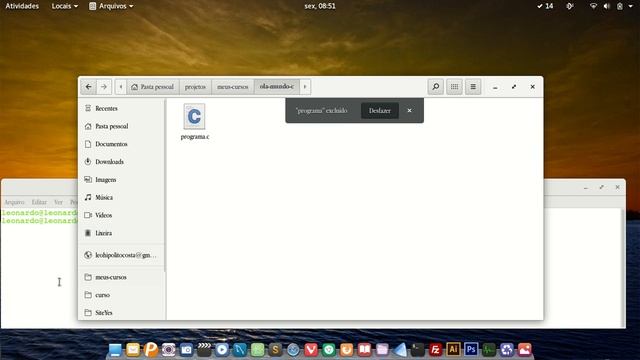Click Atividades in top bar
Screen dimensions: 640x360
pyautogui.click(x=22, y=6)
